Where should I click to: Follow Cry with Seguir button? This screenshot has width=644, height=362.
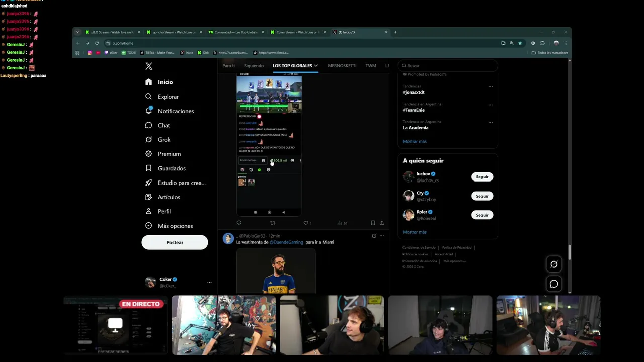[482, 196]
